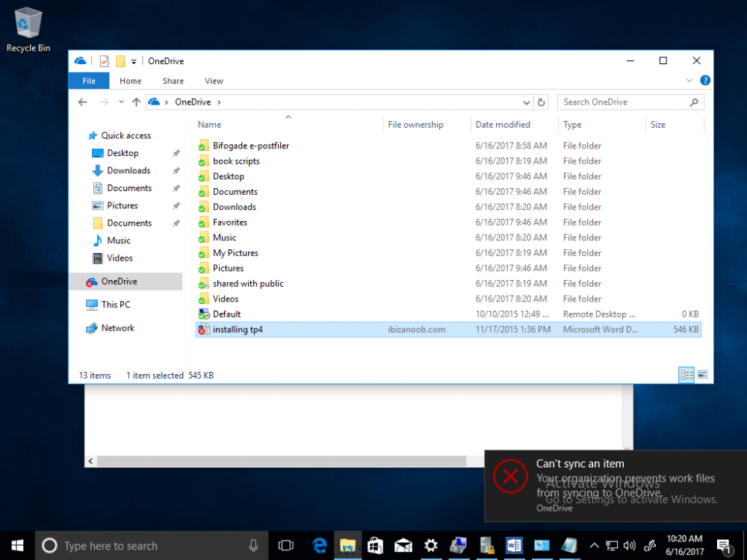747x560 pixels.
Task: Expand the ribbon with the chevron
Action: pos(689,81)
